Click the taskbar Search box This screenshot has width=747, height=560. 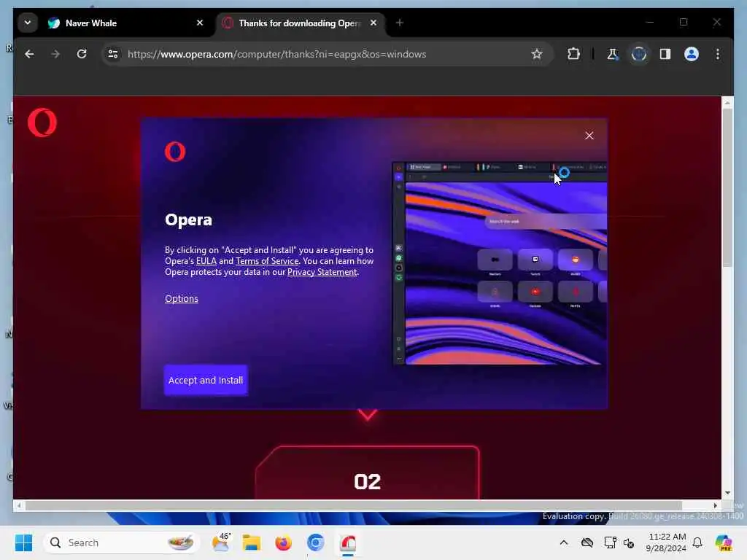(122, 542)
